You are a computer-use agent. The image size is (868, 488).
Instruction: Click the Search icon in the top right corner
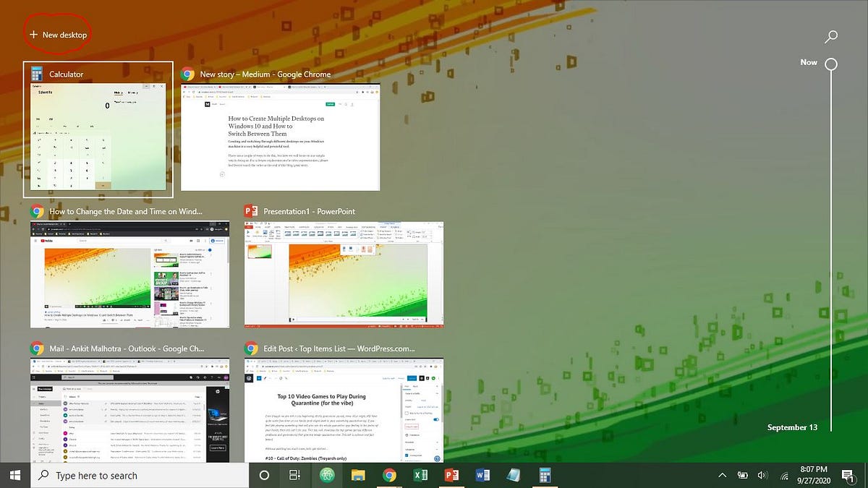pyautogui.click(x=830, y=36)
